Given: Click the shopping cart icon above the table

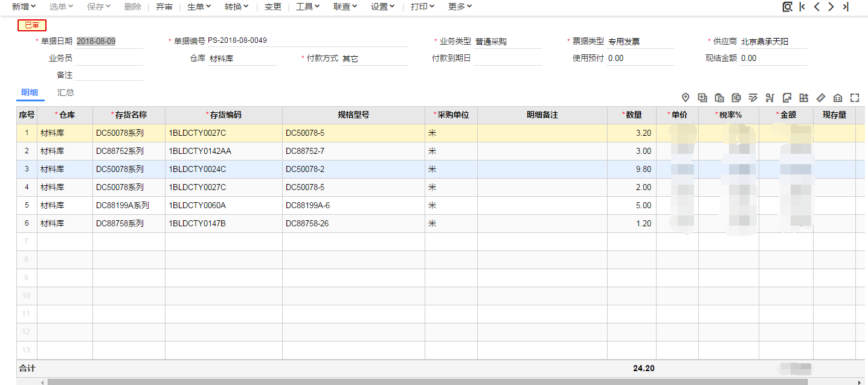Looking at the screenshot, I should (x=770, y=98).
